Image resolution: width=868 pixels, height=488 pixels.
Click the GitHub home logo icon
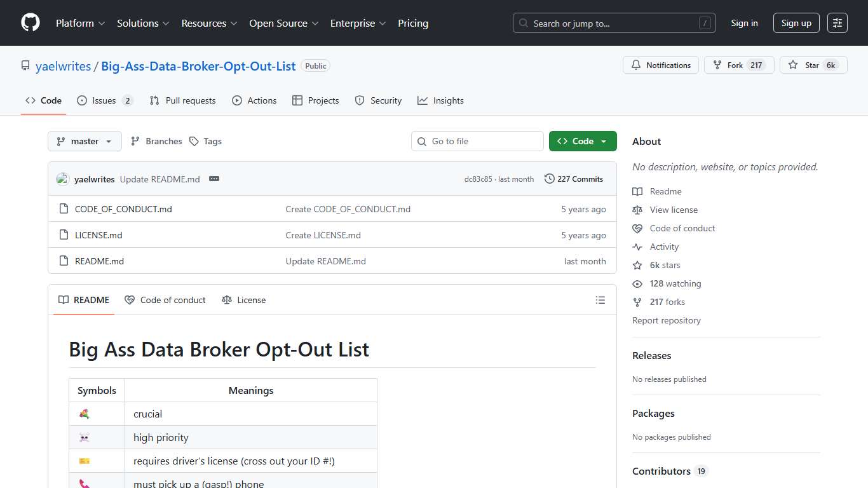30,23
